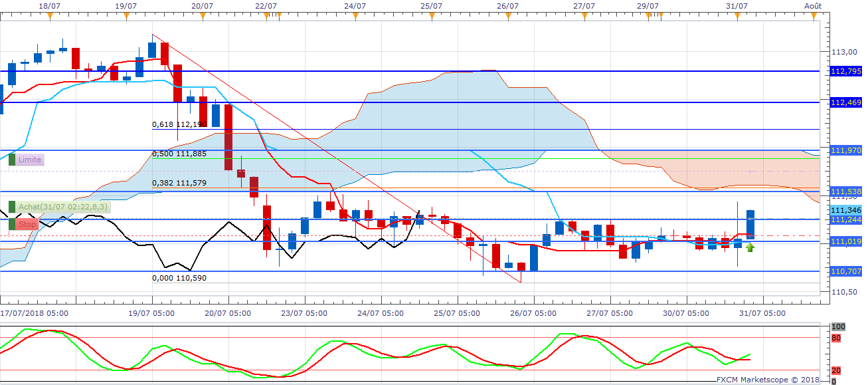
Task: Click the 111,538 price level label
Action: (845, 192)
